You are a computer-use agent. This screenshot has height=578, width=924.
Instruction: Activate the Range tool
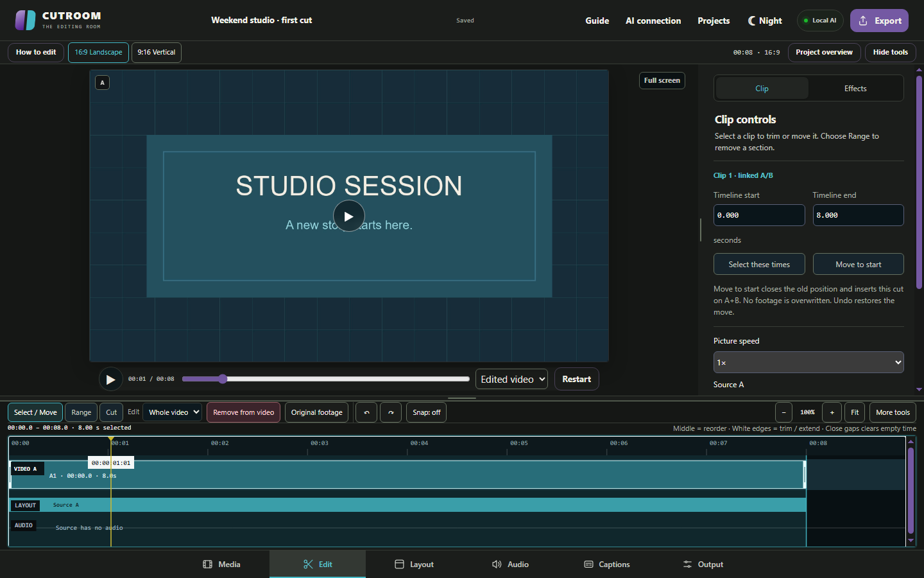(81, 412)
